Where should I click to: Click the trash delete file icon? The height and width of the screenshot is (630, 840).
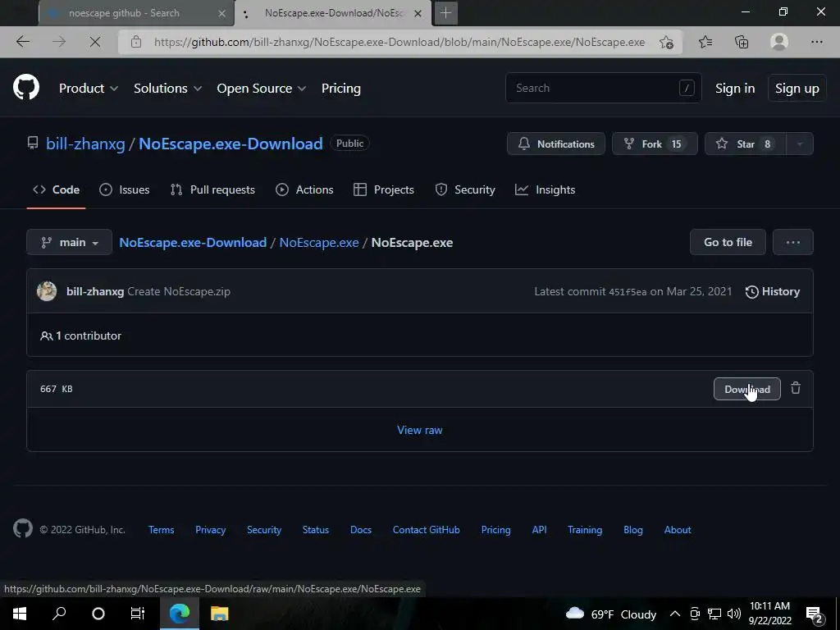tap(796, 388)
